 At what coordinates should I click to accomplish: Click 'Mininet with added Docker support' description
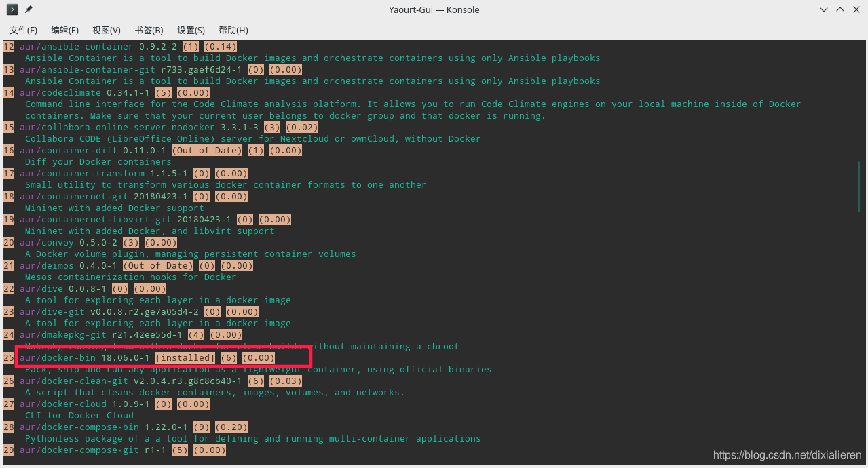click(115, 208)
